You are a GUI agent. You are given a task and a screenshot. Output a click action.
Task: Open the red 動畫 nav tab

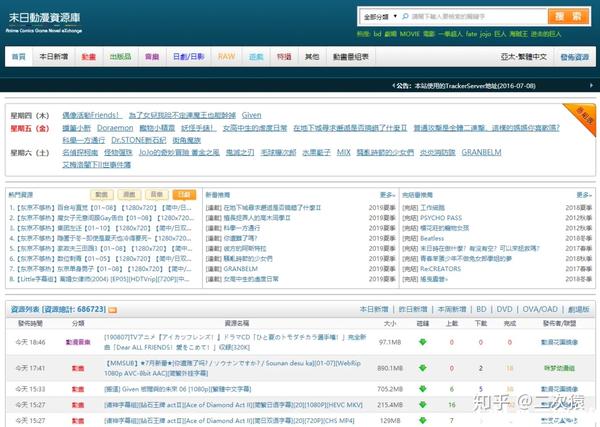(x=89, y=57)
